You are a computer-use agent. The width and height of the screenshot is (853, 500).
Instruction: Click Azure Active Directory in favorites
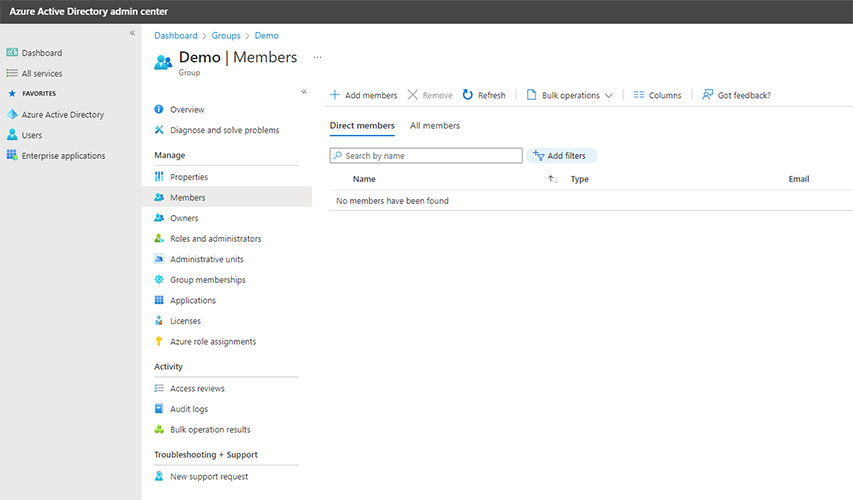pos(63,115)
